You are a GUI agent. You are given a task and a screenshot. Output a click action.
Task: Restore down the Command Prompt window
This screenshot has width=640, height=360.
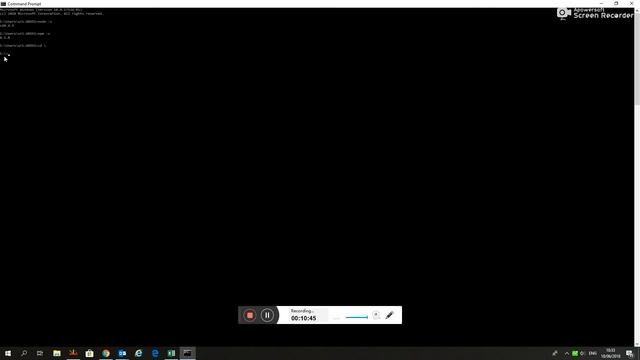click(616, 3)
